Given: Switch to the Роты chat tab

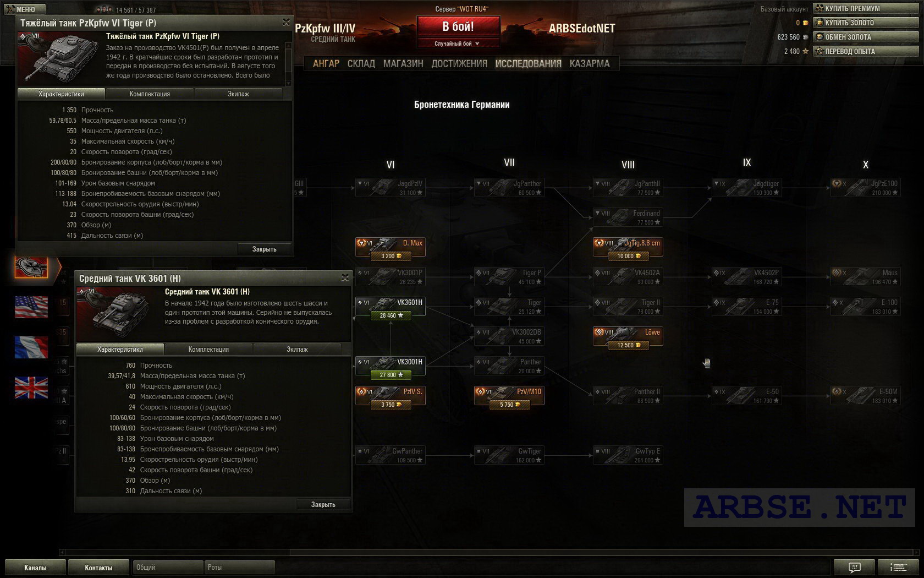Looking at the screenshot, I should pos(239,567).
